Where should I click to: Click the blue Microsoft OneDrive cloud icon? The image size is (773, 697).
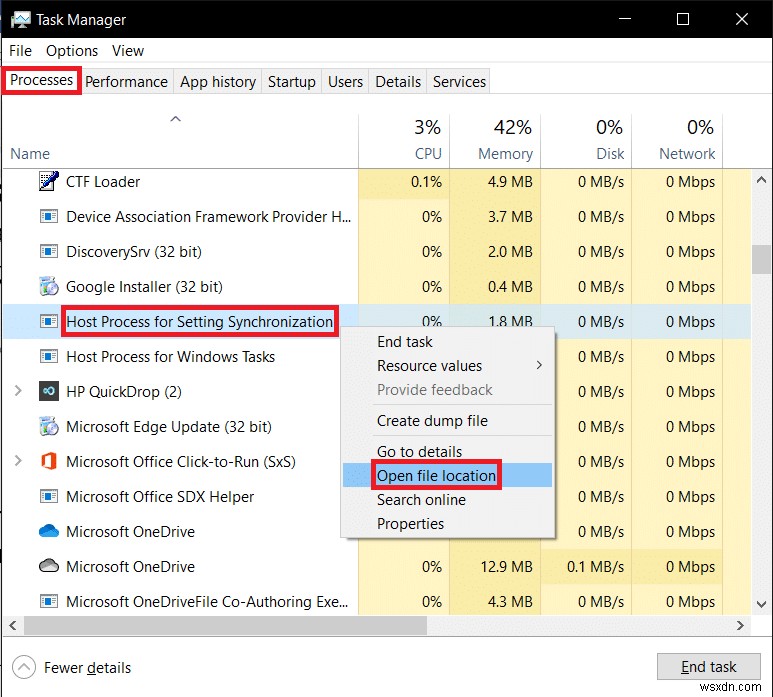click(x=48, y=532)
